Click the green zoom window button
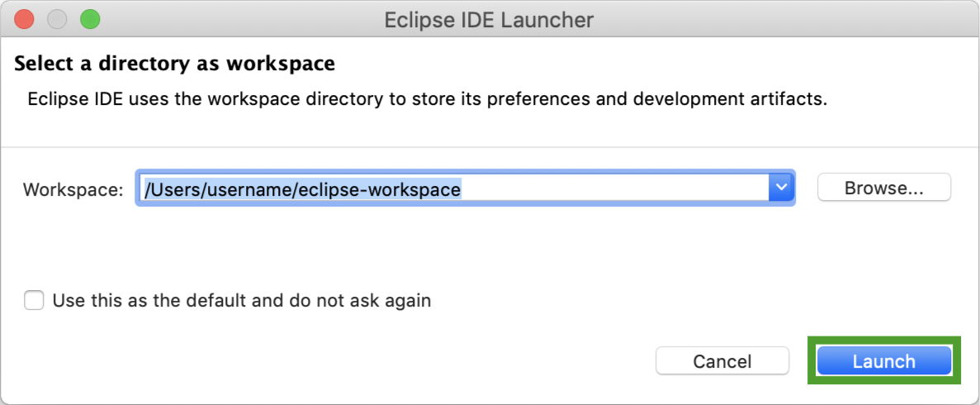This screenshot has width=980, height=405. coord(89,19)
